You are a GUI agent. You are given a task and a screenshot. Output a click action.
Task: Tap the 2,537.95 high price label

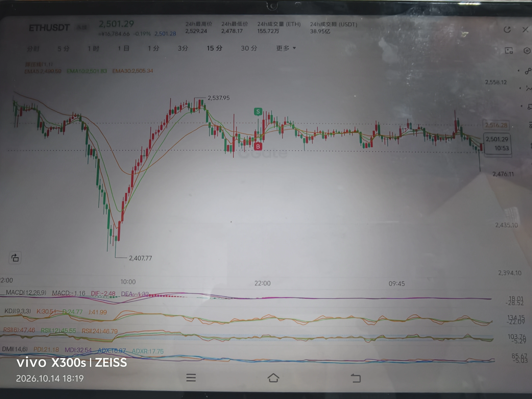tap(219, 98)
